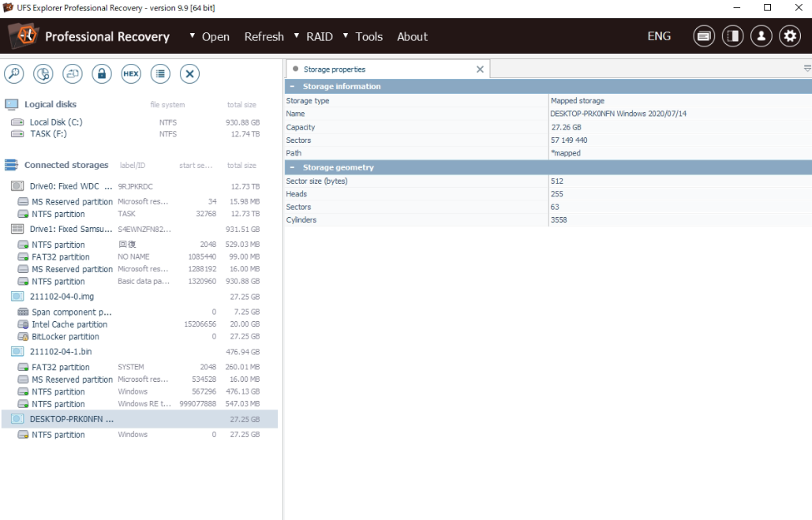Image resolution: width=812 pixels, height=520 pixels.
Task: Click the Span component partition icon
Action: (x=23, y=312)
